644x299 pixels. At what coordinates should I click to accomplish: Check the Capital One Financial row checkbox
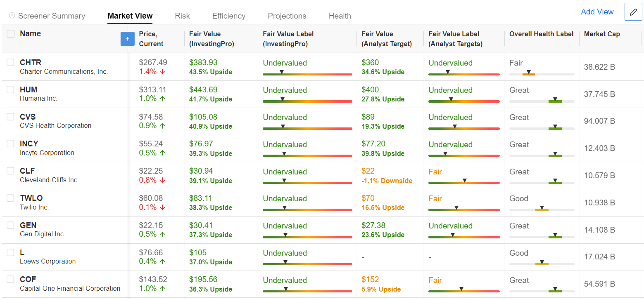10,279
